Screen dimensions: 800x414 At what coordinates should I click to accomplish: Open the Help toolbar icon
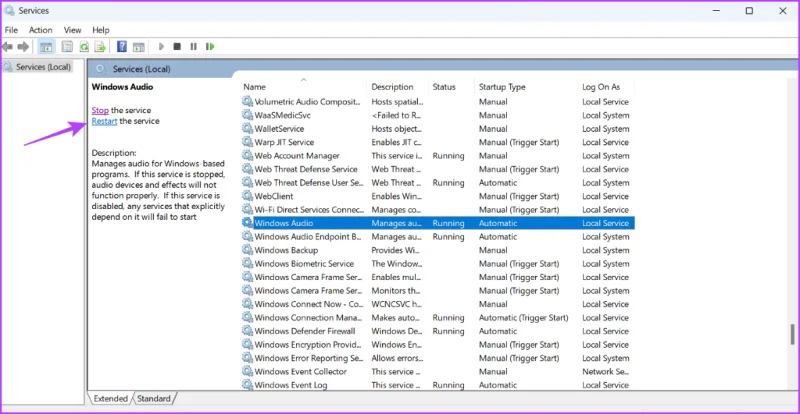[x=122, y=47]
